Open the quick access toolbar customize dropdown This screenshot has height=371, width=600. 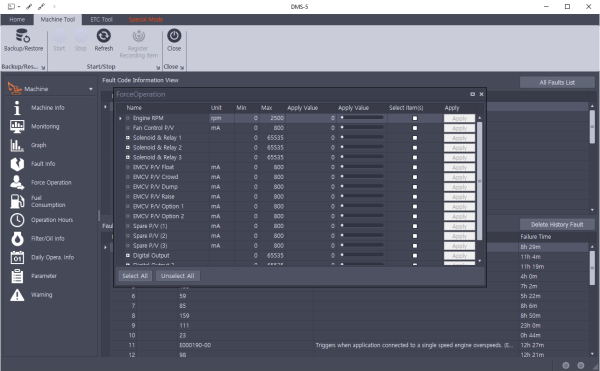[54, 7]
